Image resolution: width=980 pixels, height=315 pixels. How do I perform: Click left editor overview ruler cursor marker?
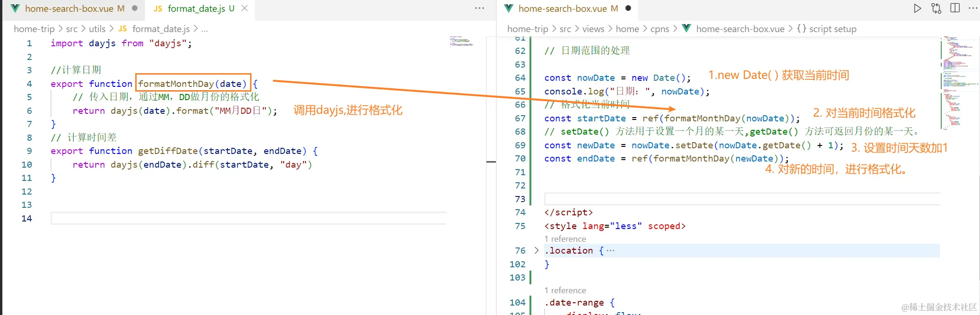(491, 162)
